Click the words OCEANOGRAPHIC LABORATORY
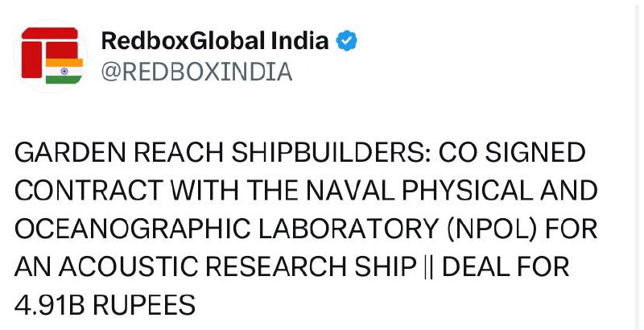Screen dimensions: 644x330 click(227, 229)
